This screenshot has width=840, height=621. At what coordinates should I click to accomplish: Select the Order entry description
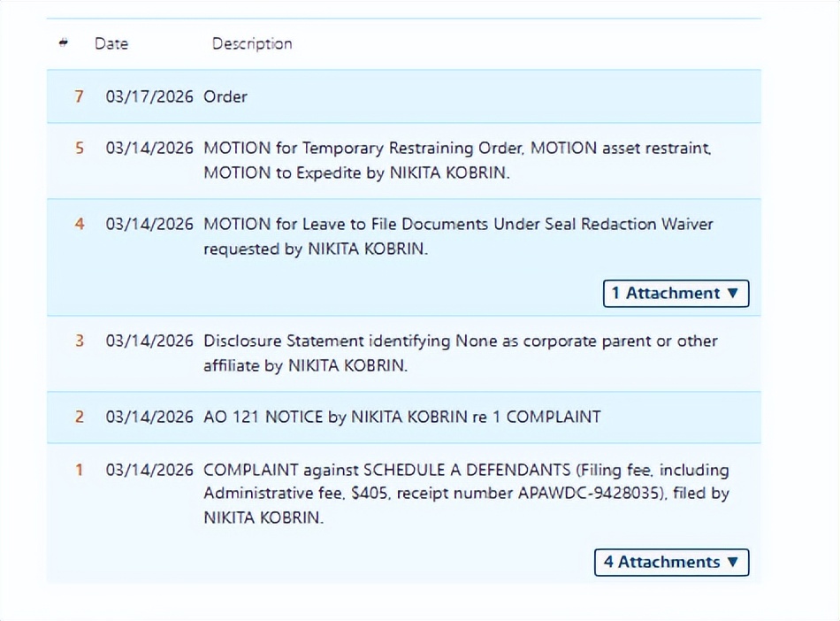(x=225, y=96)
